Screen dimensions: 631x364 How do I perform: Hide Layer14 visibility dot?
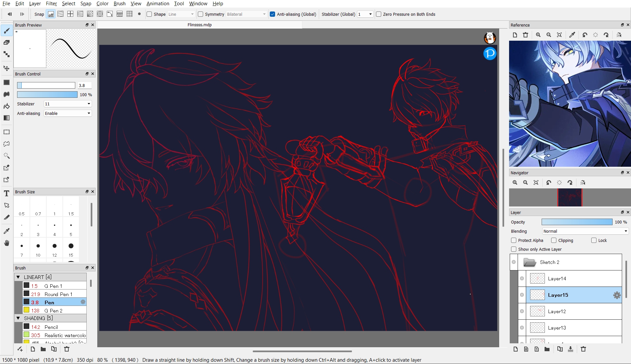pos(522,279)
